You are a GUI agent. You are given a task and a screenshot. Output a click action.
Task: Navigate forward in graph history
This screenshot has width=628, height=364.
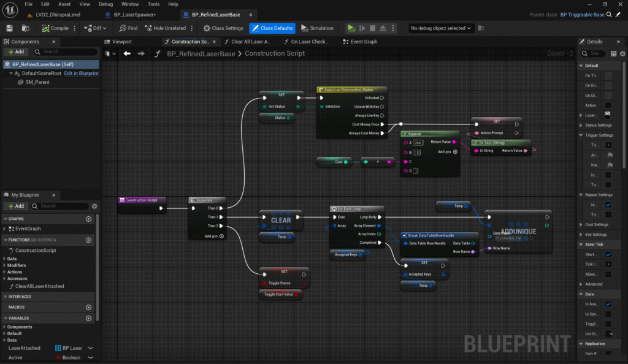click(141, 53)
